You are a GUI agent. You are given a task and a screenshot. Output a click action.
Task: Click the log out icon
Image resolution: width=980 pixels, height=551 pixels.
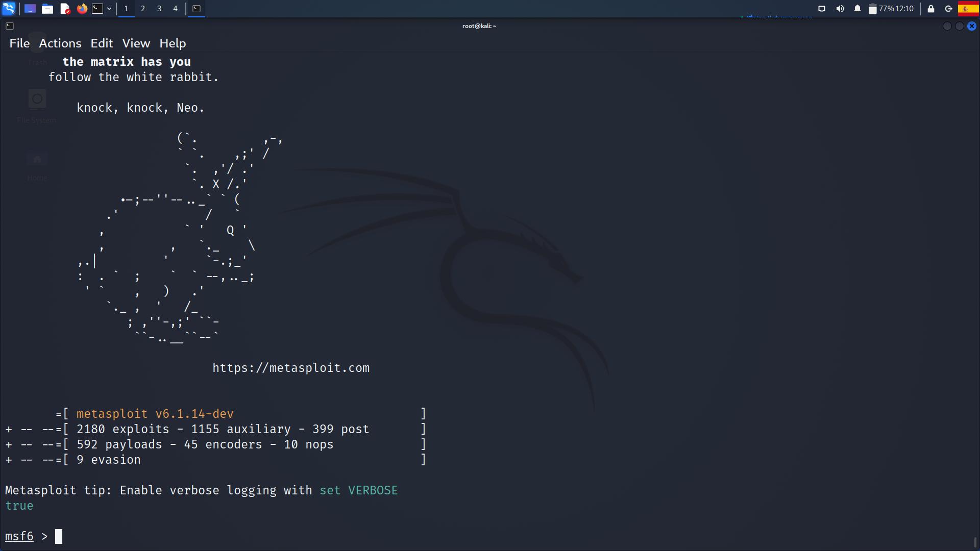[949, 9]
